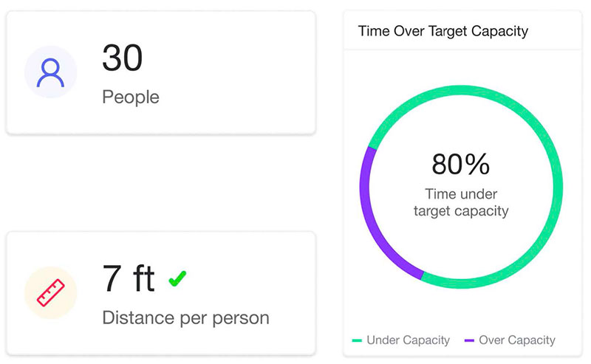Toggle Under Capacity legend label
Image resolution: width=591 pixels, height=364 pixels.
coord(409,340)
